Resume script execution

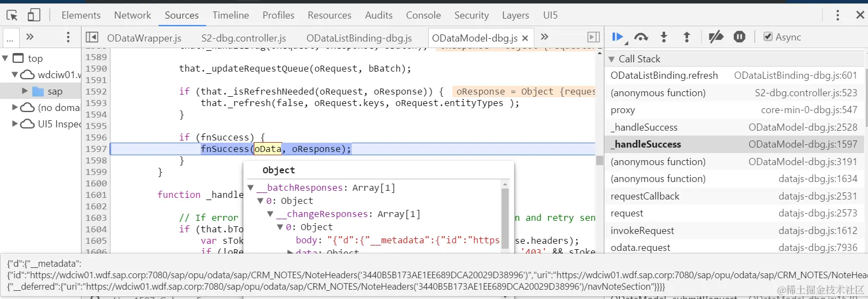click(618, 37)
